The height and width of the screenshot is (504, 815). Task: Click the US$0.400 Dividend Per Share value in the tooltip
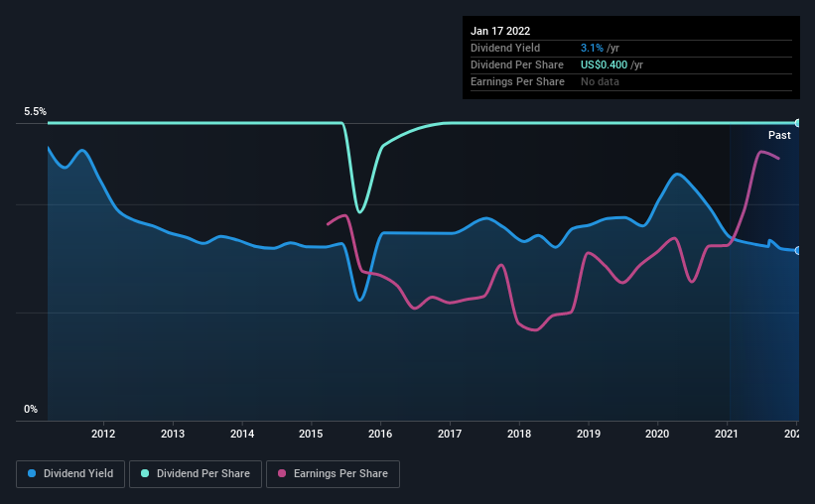604,64
